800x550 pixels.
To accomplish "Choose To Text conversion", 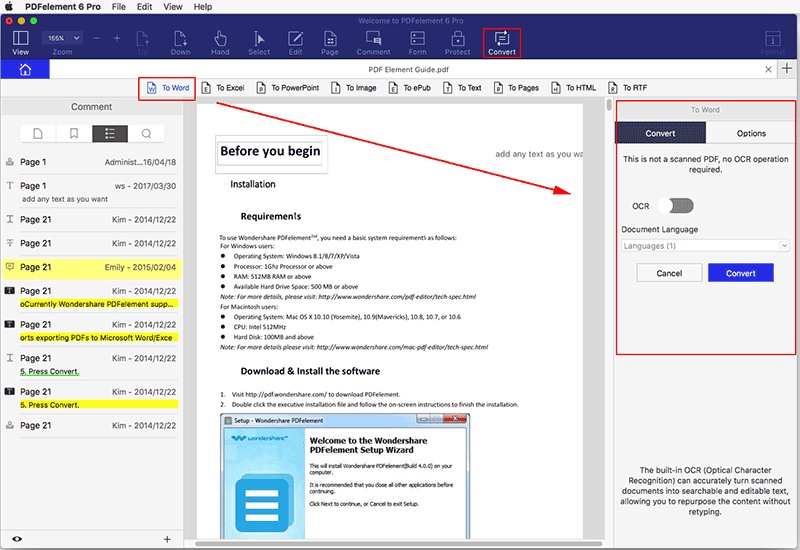I will tap(462, 88).
